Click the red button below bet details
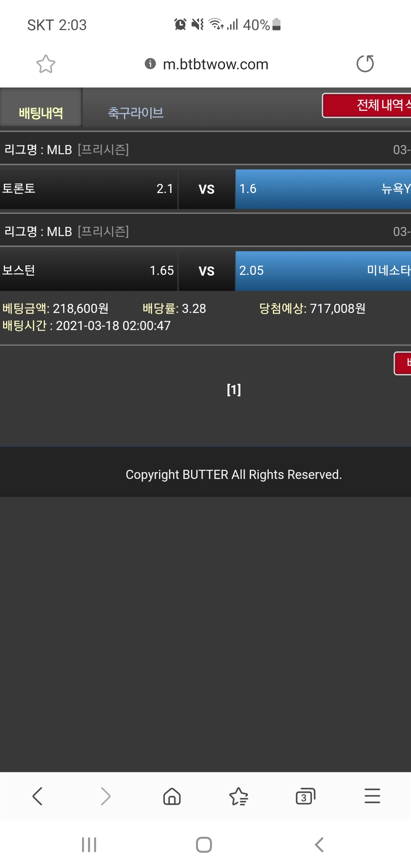The width and height of the screenshot is (411, 868). click(403, 363)
